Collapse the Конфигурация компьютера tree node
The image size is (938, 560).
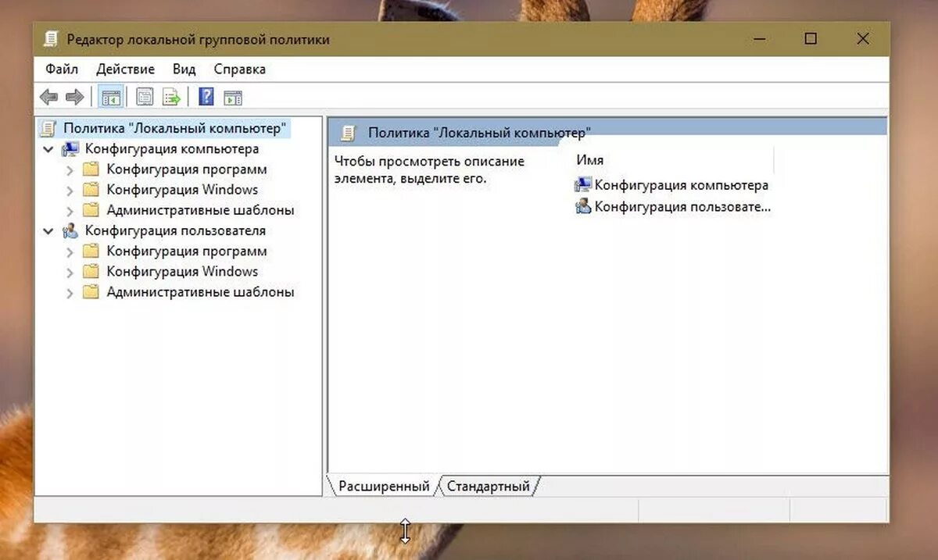(48, 148)
